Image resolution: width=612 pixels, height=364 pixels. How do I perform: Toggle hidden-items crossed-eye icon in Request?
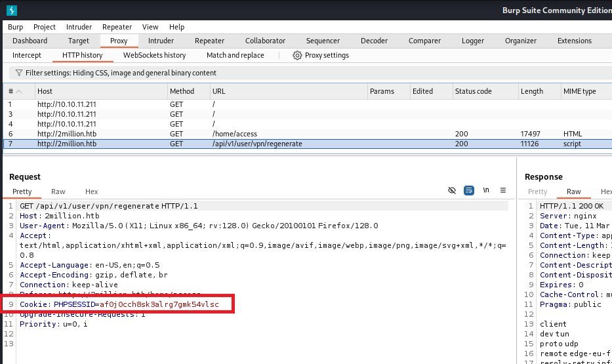[x=451, y=190]
